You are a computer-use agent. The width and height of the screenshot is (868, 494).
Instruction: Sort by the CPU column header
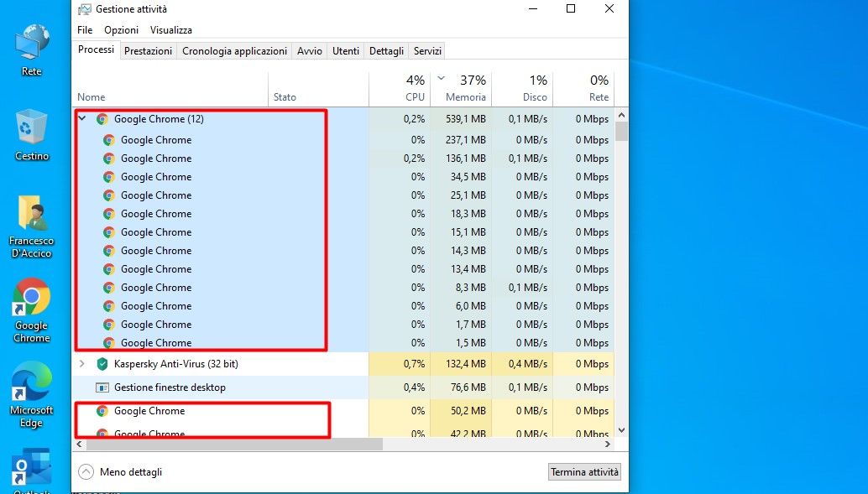point(400,89)
